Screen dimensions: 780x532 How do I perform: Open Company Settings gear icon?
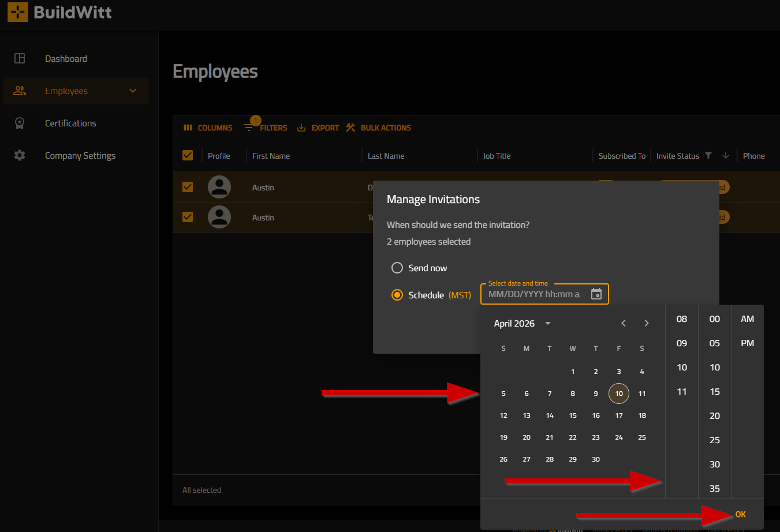coord(20,155)
